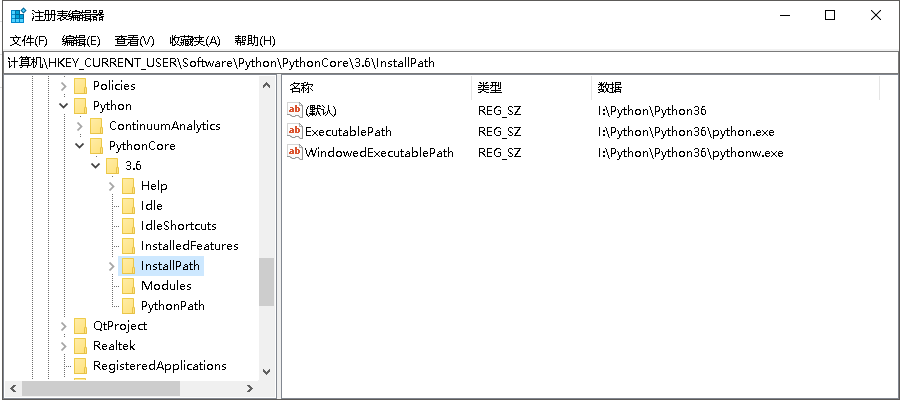The image size is (903, 402).
Task: Click the Registry Editor app icon in title bar
Action: click(x=18, y=15)
